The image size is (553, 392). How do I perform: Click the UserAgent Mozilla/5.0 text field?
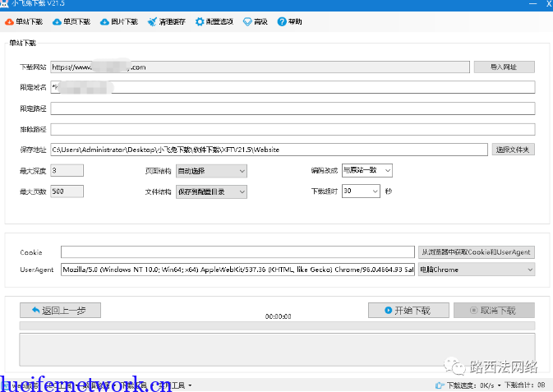click(x=237, y=270)
